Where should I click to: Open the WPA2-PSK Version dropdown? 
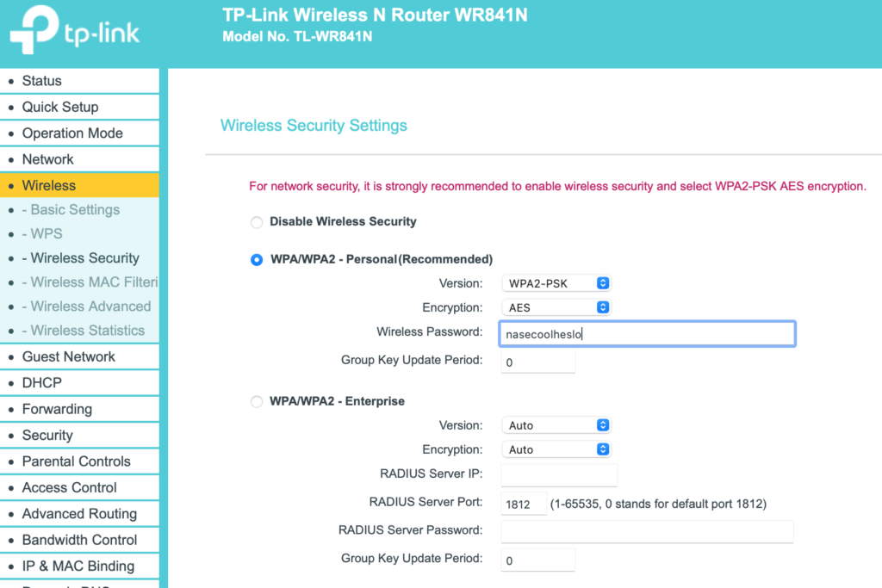pos(556,283)
